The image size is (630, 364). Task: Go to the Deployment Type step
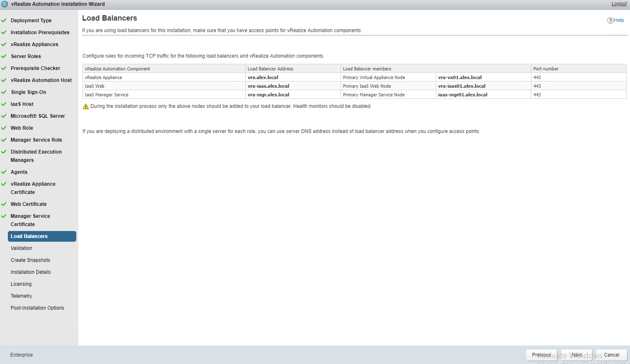[x=31, y=21]
